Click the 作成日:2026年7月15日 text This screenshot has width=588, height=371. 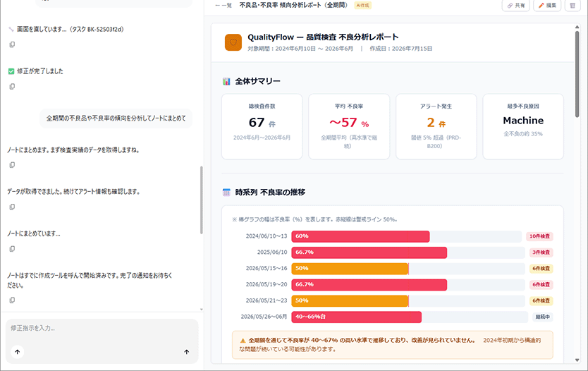(401, 49)
